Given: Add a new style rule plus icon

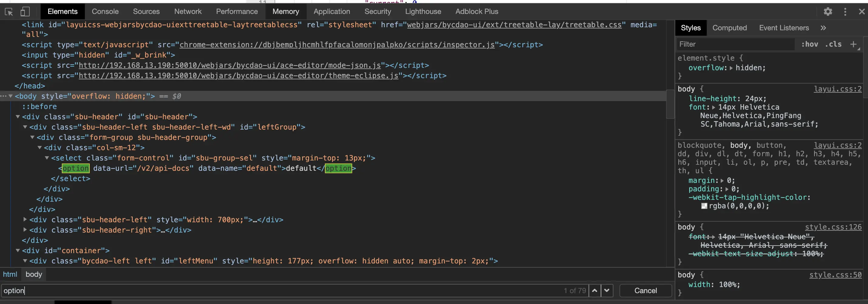Looking at the screenshot, I should (853, 44).
